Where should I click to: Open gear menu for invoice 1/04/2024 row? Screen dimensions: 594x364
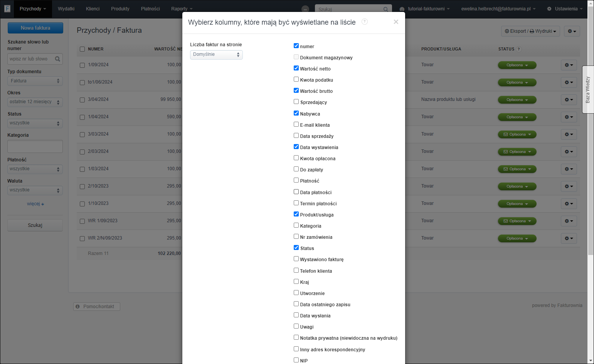569,117
